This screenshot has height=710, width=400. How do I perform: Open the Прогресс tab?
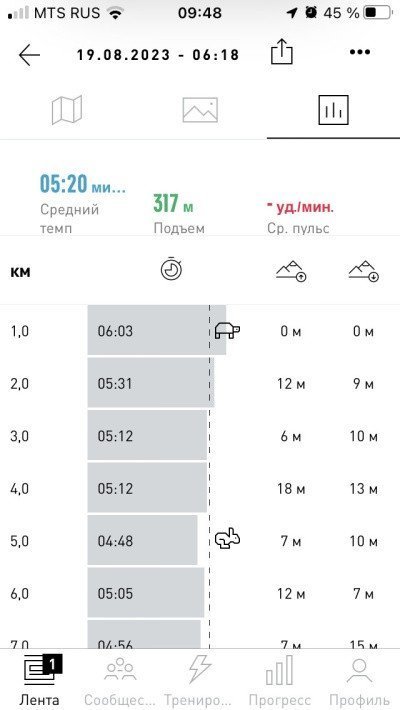[x=280, y=680]
